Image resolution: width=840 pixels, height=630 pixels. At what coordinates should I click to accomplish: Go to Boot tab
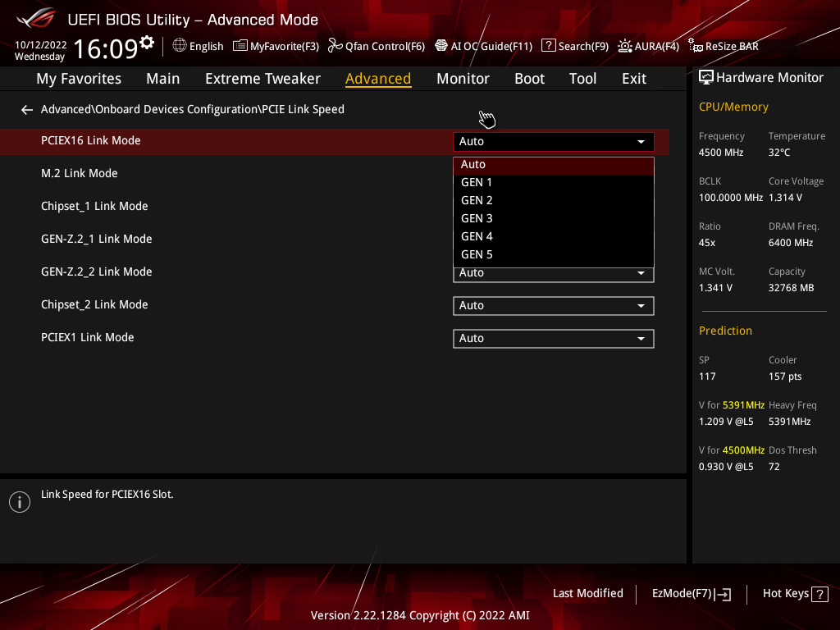coord(529,79)
